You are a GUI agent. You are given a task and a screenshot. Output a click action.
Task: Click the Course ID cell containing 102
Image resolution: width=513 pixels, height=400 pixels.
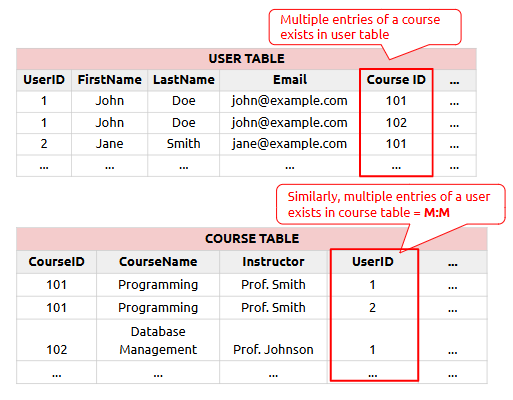coord(396,123)
